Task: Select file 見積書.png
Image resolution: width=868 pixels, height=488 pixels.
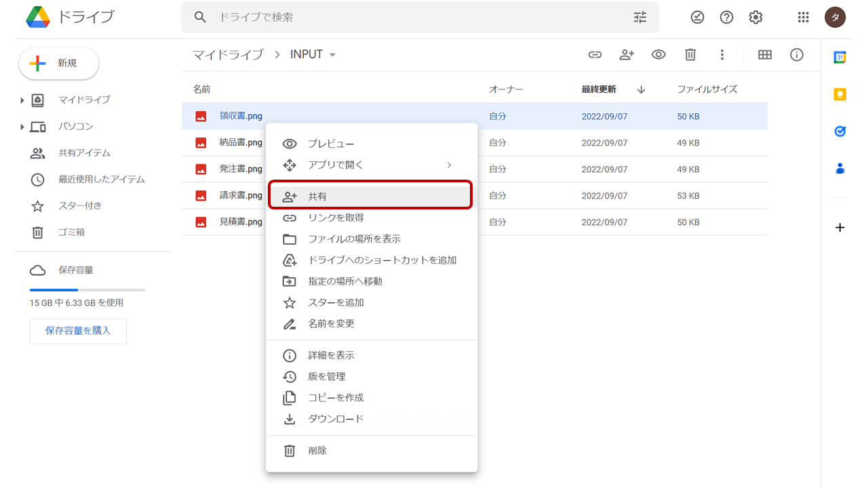Action: tap(475, 222)
